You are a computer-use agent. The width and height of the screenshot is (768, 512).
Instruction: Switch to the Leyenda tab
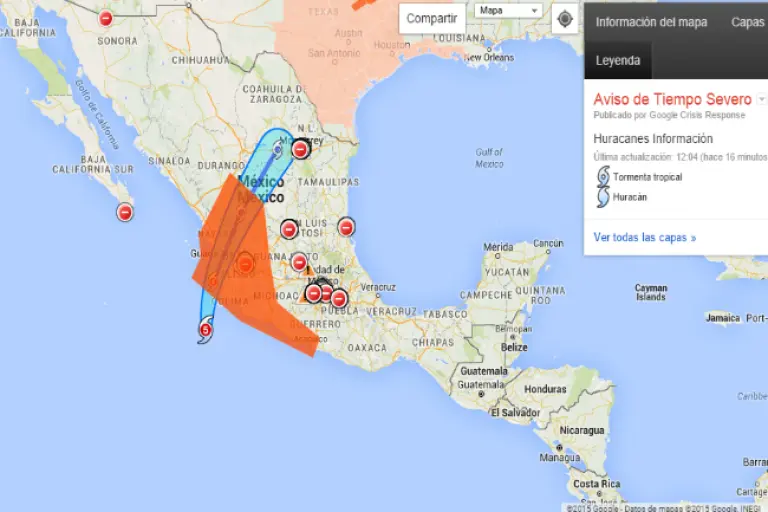(x=618, y=60)
